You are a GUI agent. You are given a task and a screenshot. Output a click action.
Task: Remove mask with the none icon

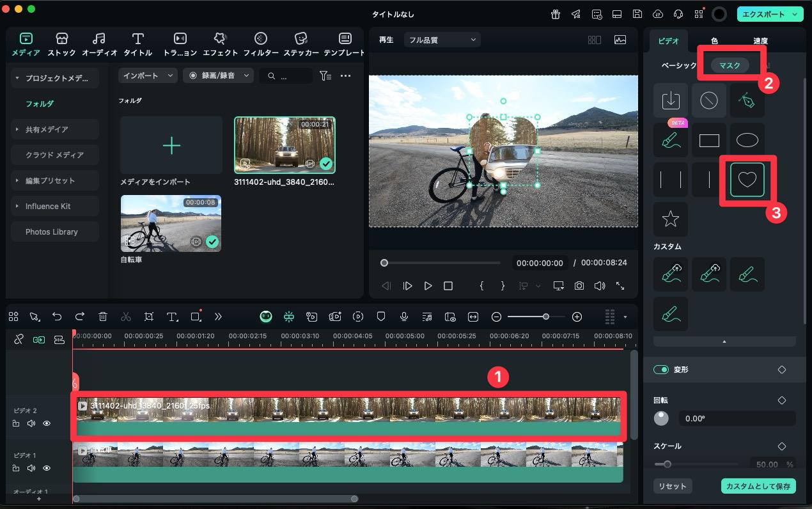pos(708,100)
